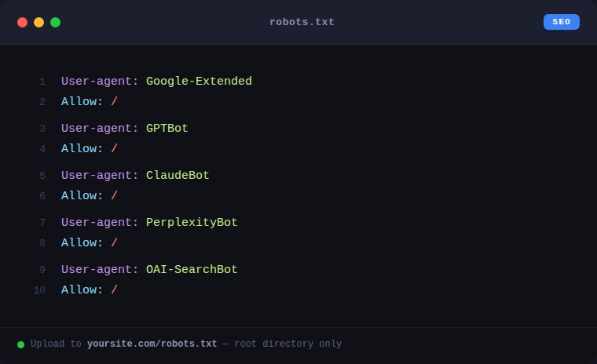Click the 'root directory only' footer text
Viewport: 597px width, 364px height.
pyautogui.click(x=288, y=344)
